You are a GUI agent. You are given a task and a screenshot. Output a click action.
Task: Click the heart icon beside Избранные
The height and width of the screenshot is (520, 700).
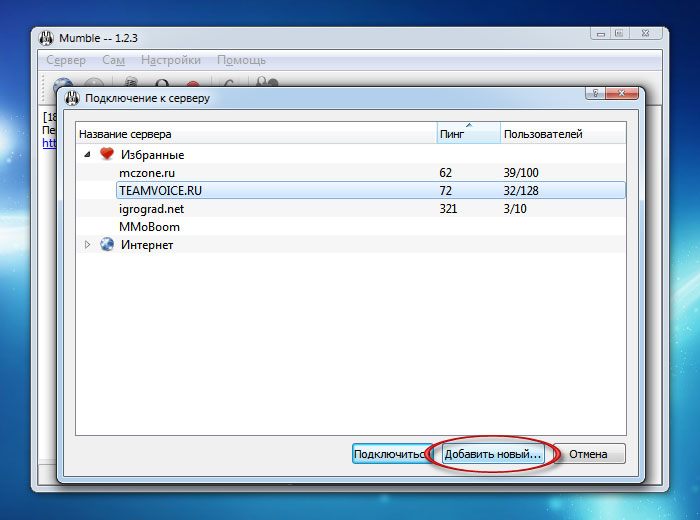(x=107, y=154)
